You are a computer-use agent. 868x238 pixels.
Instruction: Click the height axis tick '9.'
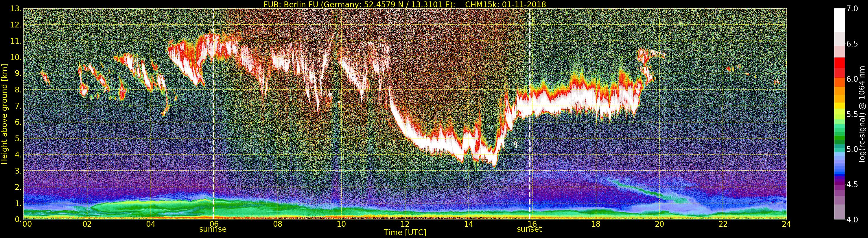(x=18, y=73)
